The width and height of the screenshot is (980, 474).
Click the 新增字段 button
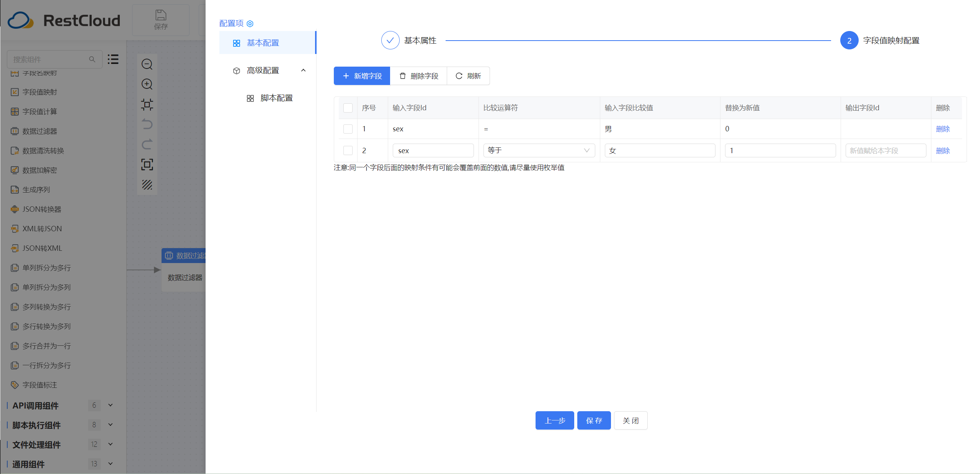(x=362, y=76)
